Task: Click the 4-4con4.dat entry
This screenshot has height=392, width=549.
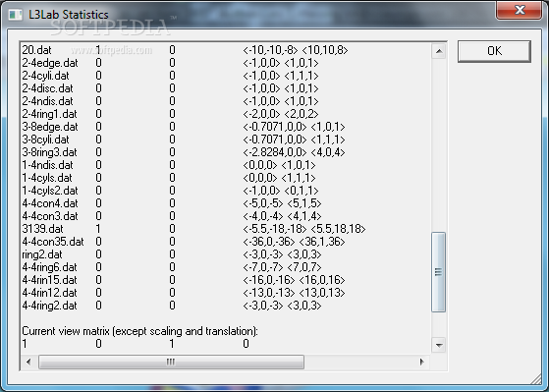Action: pos(50,203)
